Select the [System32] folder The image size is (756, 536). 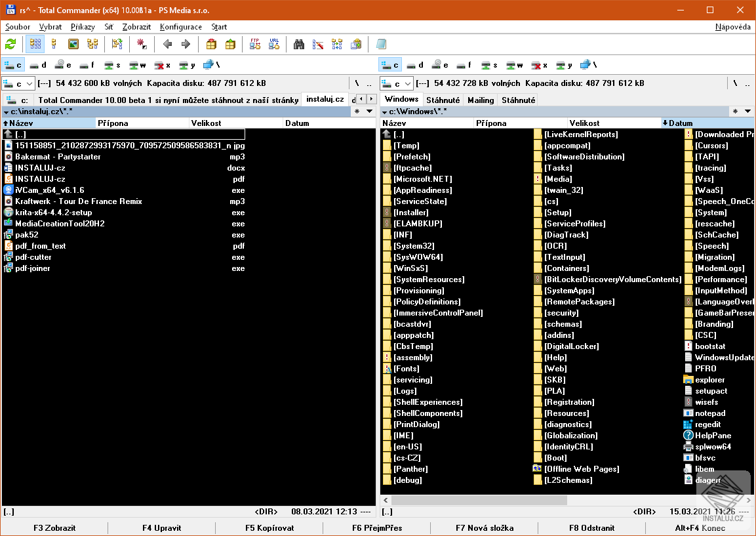[414, 246]
